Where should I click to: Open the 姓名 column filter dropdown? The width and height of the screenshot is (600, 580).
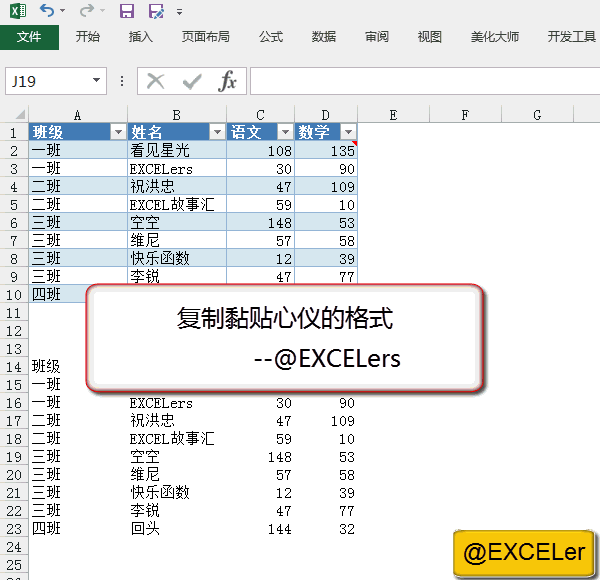point(217,133)
